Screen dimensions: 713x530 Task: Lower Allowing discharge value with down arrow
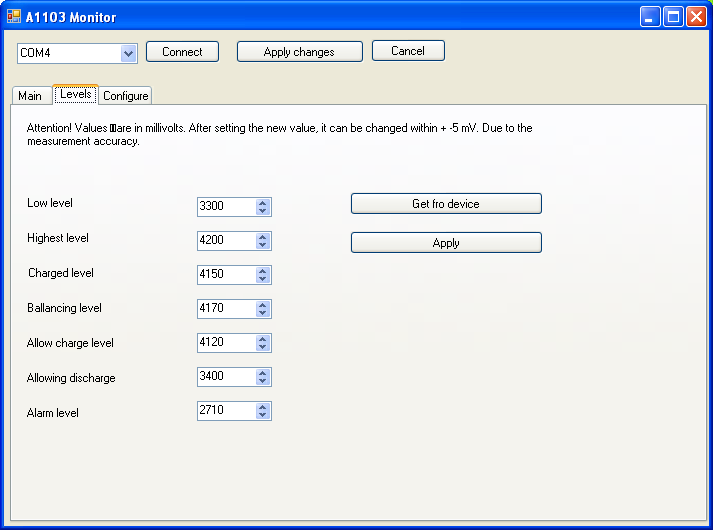(263, 381)
